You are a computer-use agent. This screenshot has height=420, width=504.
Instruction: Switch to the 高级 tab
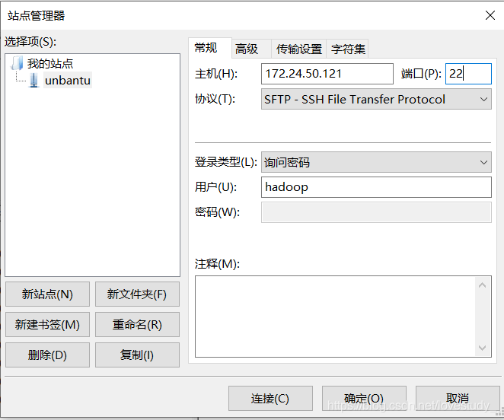247,49
